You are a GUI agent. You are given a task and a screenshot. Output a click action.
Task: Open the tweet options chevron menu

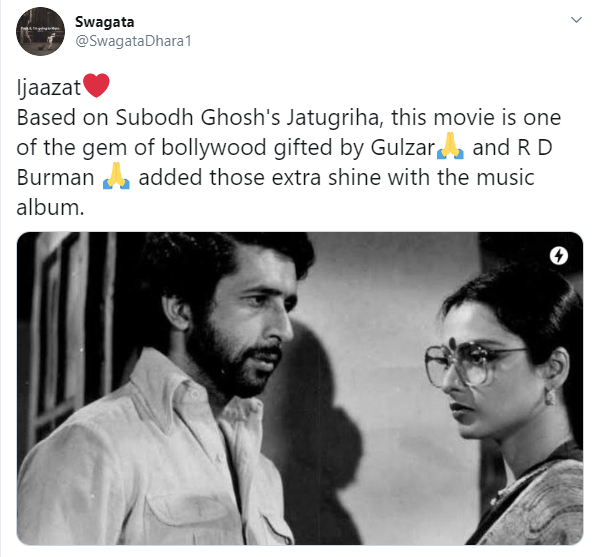point(576,19)
